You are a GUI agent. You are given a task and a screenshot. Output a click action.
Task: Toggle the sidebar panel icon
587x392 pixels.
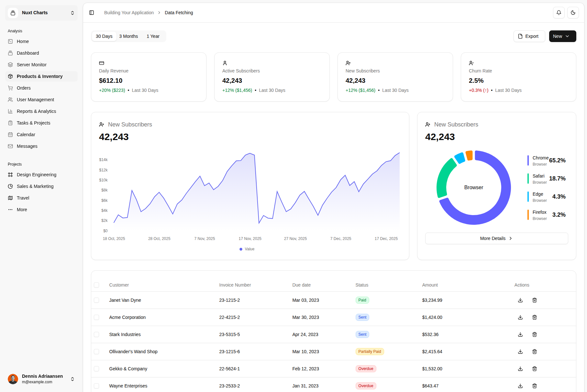[92, 13]
